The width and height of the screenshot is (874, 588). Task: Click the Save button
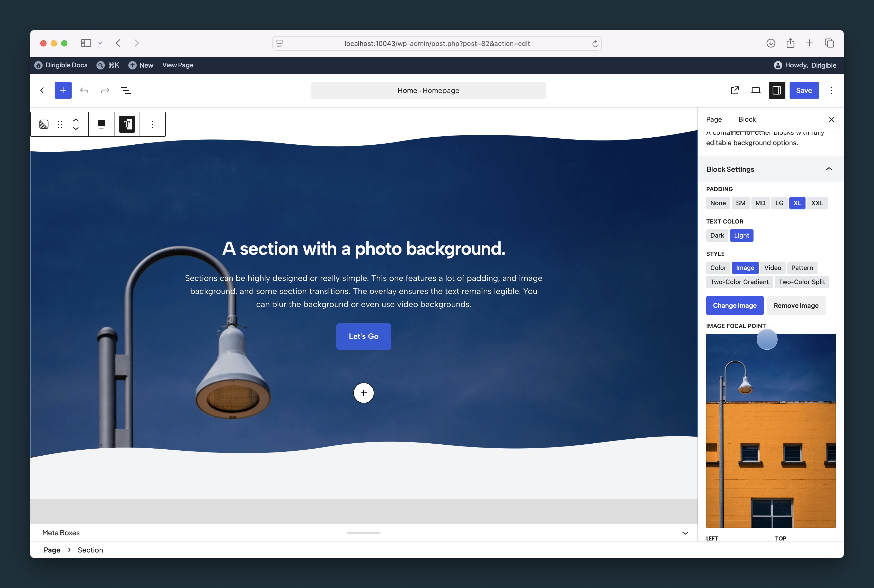[x=804, y=90]
